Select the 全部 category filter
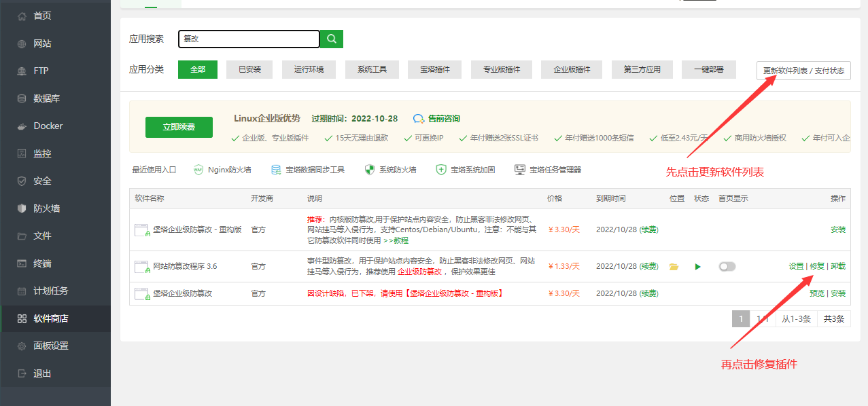 [198, 69]
